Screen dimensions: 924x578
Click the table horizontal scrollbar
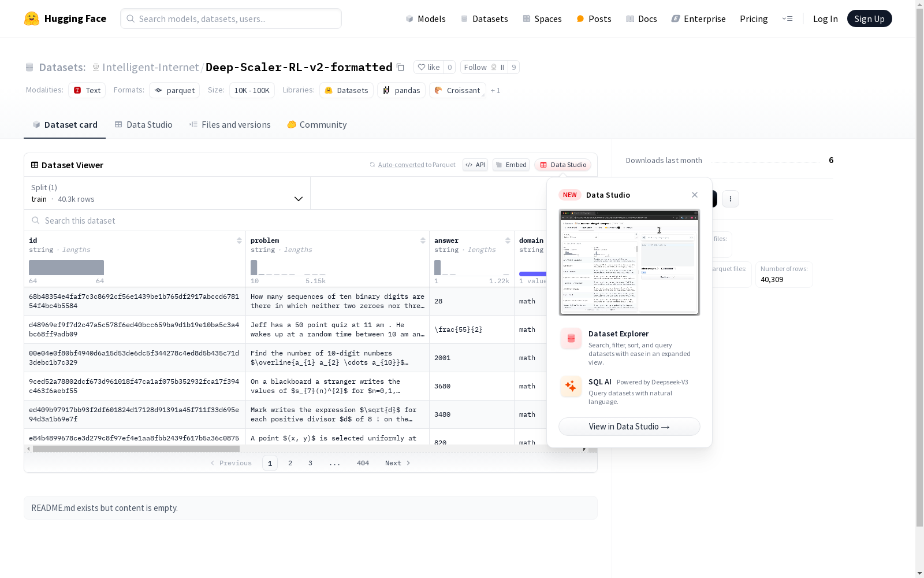pyautogui.click(x=136, y=449)
